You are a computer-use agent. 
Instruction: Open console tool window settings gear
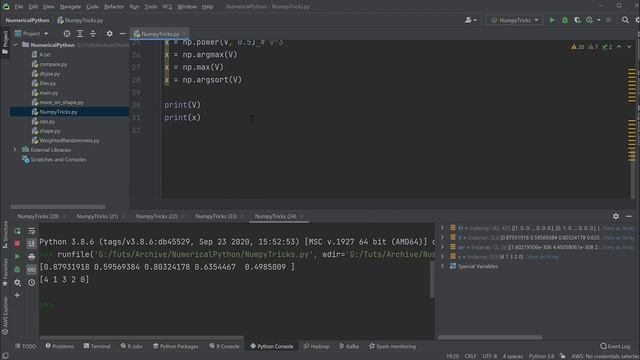coord(616,216)
